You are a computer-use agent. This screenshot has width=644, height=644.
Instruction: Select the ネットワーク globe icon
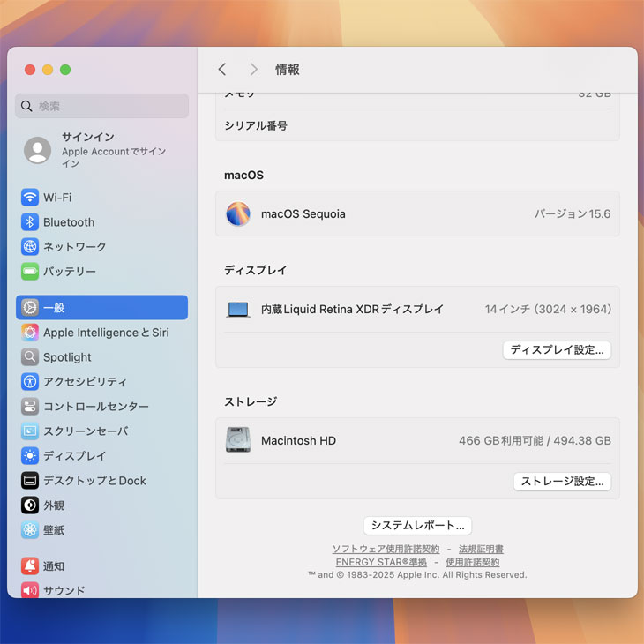point(30,247)
